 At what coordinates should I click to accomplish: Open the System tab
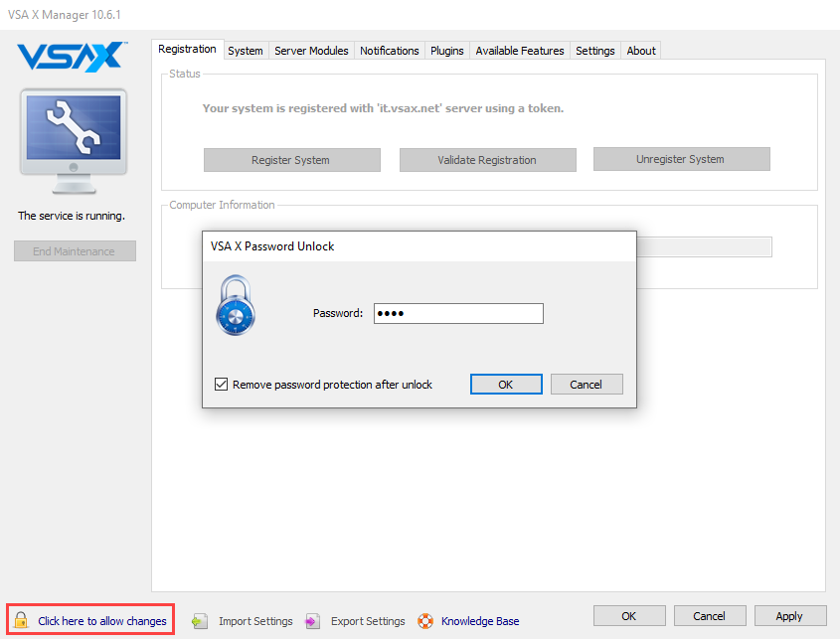246,51
